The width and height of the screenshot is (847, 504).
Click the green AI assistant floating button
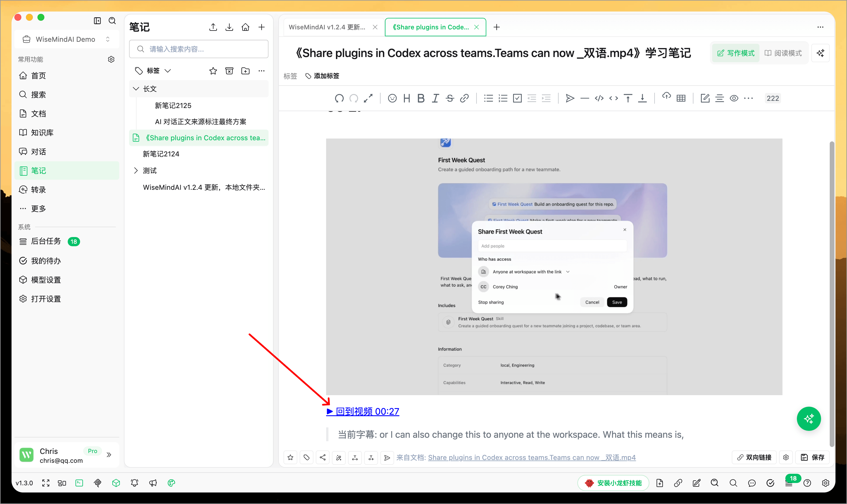click(x=809, y=418)
